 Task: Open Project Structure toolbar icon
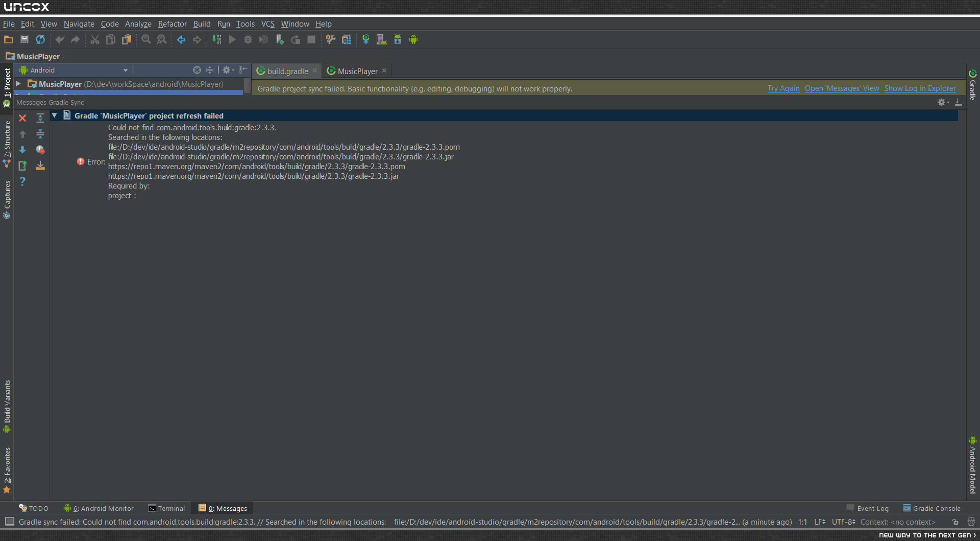pyautogui.click(x=347, y=39)
